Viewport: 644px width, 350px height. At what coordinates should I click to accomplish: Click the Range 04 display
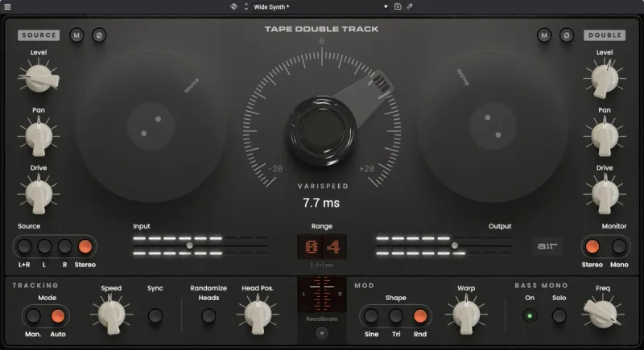[x=322, y=247]
